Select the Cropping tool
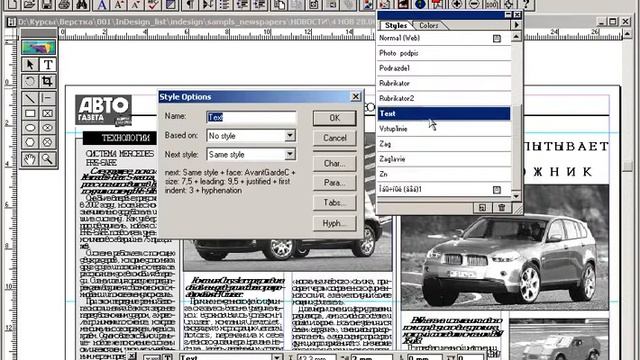 pyautogui.click(x=48, y=81)
